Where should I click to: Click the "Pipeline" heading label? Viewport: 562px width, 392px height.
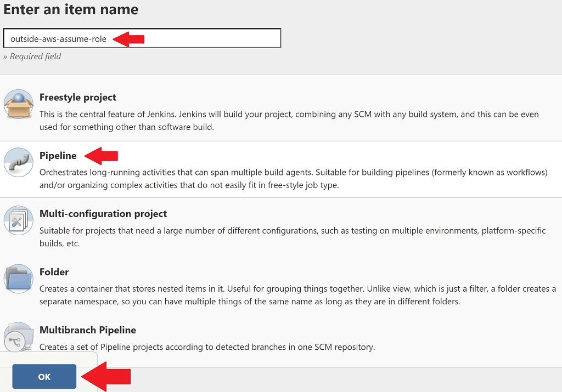(x=57, y=156)
